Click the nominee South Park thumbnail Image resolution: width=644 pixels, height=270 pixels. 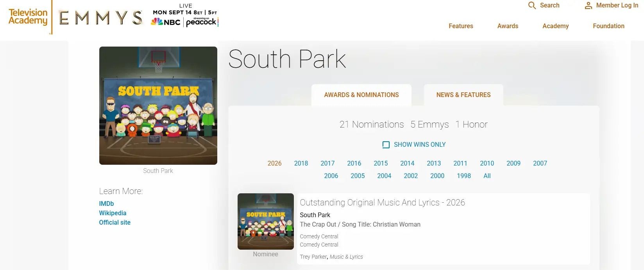coord(266,221)
